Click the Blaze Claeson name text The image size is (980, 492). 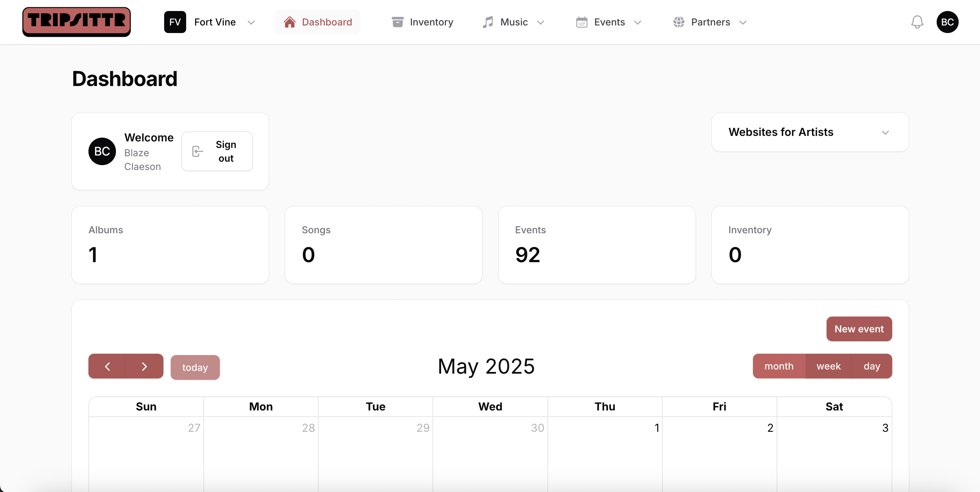click(143, 160)
